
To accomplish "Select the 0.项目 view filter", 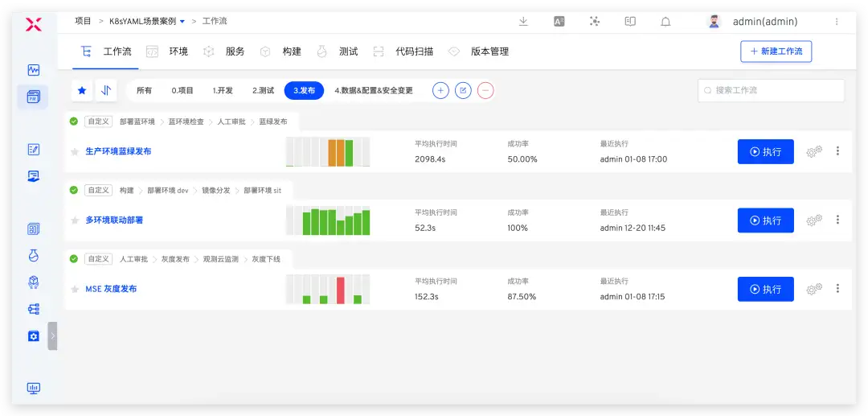I will 182,90.
